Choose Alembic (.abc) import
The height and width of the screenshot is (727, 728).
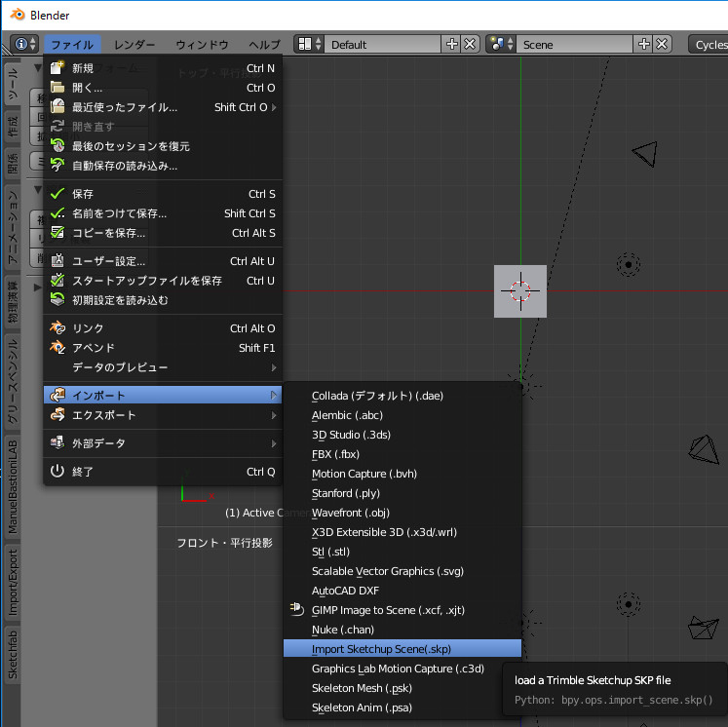[402, 415]
